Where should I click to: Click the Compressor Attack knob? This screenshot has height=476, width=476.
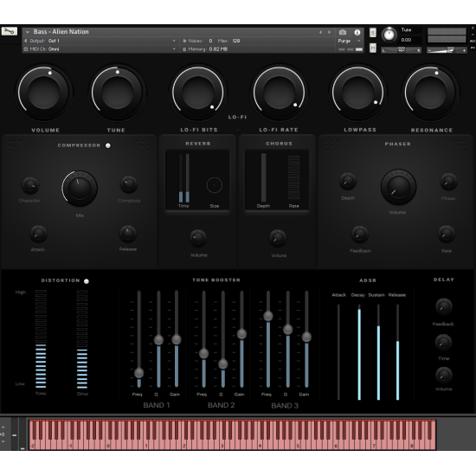coord(38,234)
